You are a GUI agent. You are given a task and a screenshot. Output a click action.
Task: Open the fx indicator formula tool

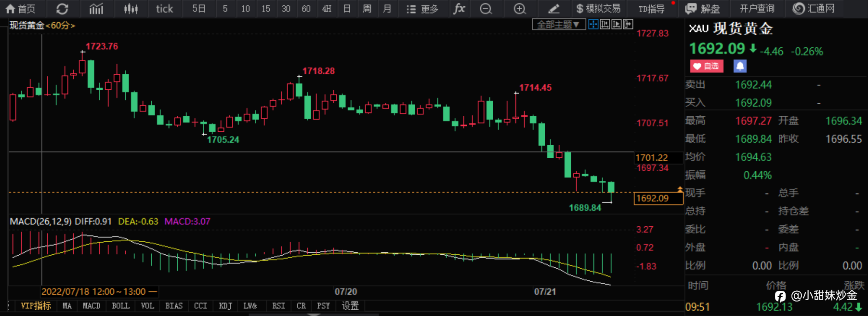pos(460,9)
